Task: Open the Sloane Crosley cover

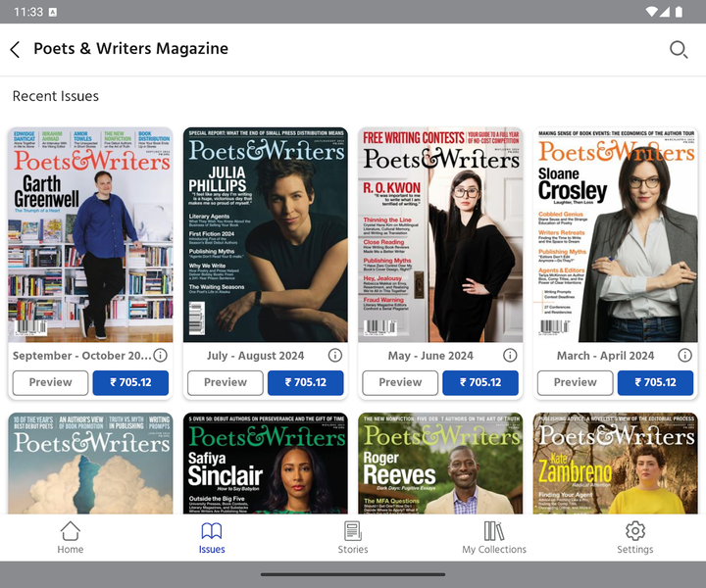Action: pos(615,235)
